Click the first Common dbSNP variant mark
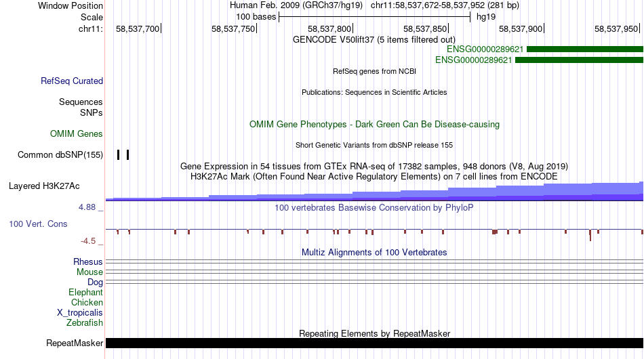This screenshot has height=359, width=644. pyautogui.click(x=118, y=154)
